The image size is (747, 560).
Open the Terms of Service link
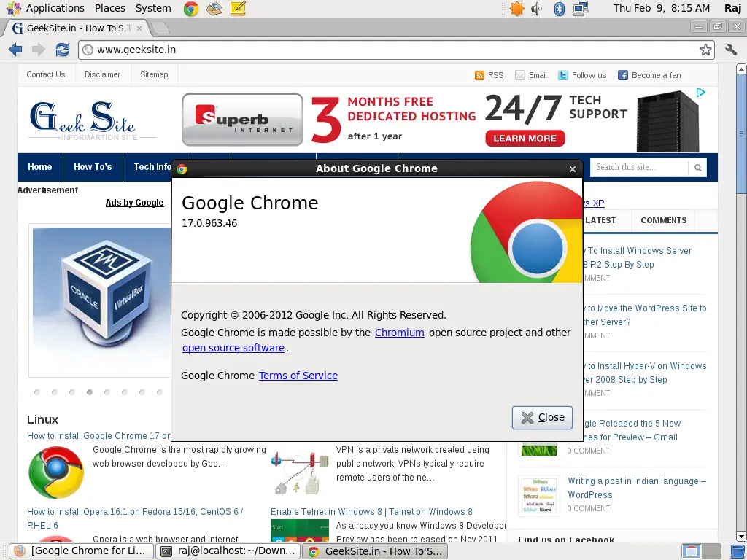click(x=298, y=376)
